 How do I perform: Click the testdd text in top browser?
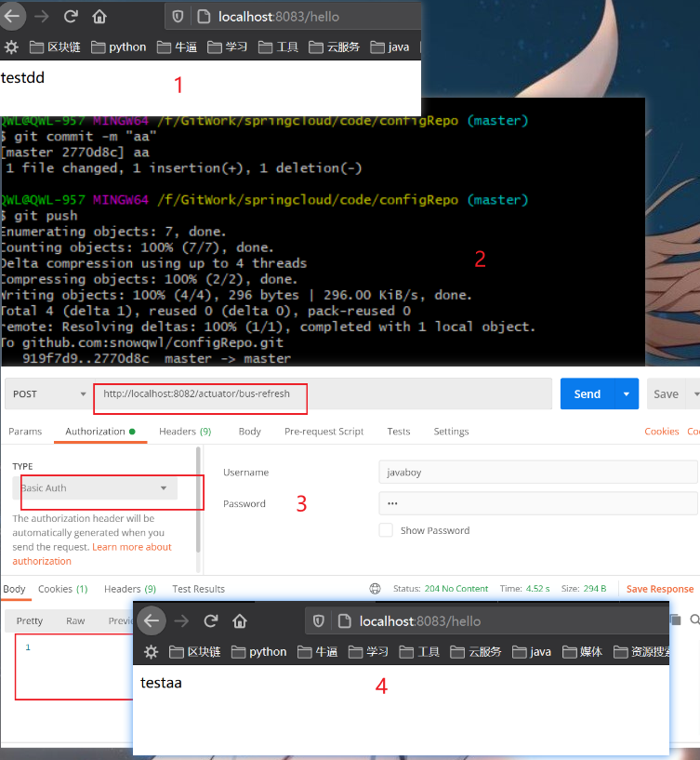pyautogui.click(x=22, y=77)
